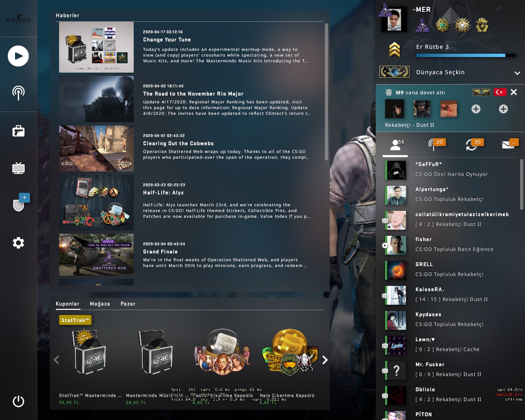
Task: Click the first empty lobby slot plus
Action: 476,109
